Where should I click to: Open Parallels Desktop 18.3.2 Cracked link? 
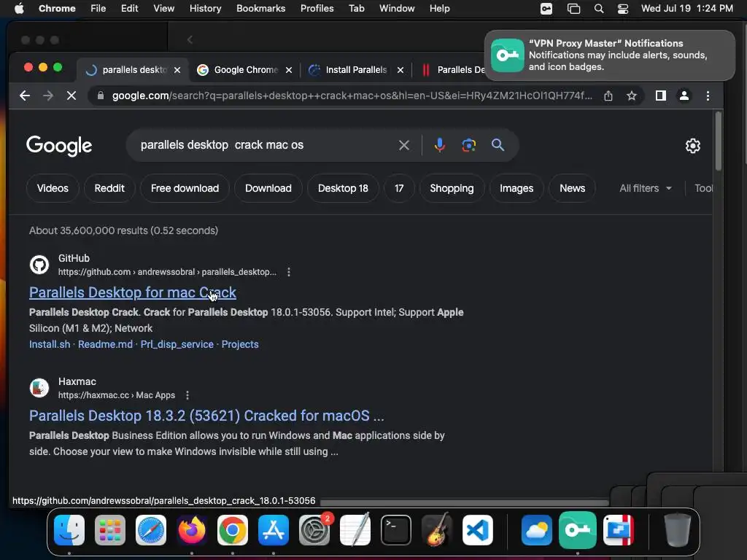click(x=206, y=416)
